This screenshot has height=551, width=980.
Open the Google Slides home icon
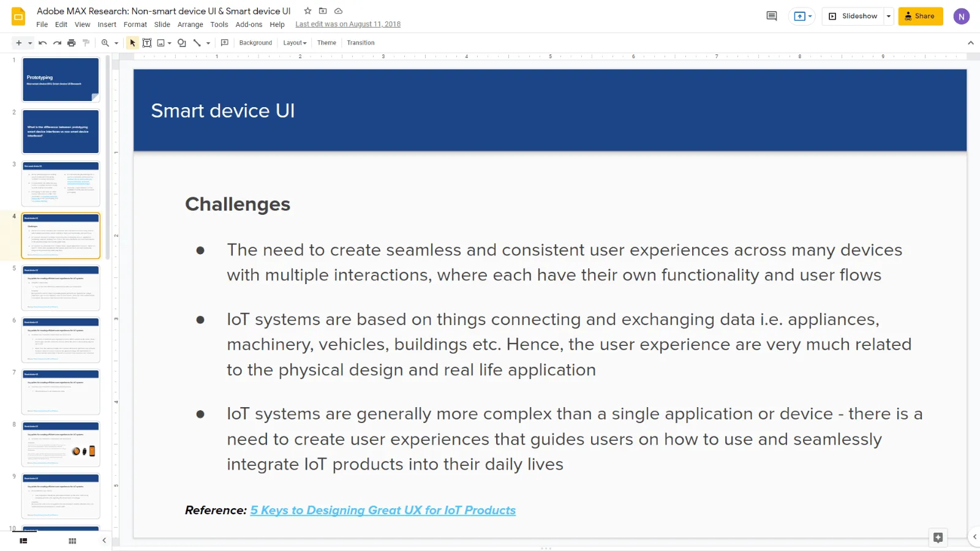pos(18,17)
